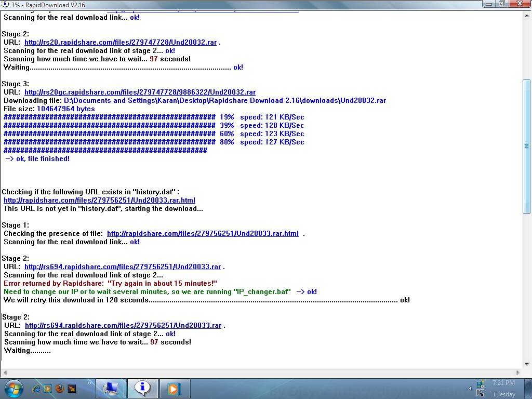532x399 pixels.
Task: Open the 7:21 PM taskbar clock
Action: [503, 383]
